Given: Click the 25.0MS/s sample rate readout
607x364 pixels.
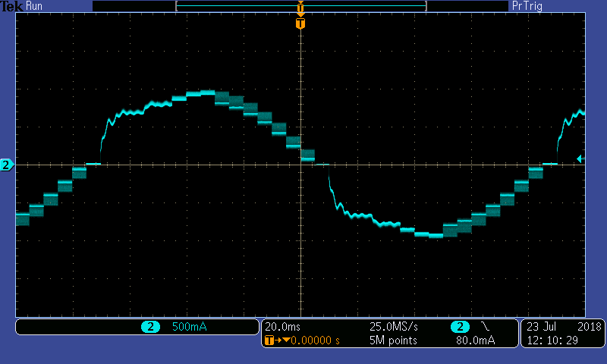Looking at the screenshot, I should (394, 327).
